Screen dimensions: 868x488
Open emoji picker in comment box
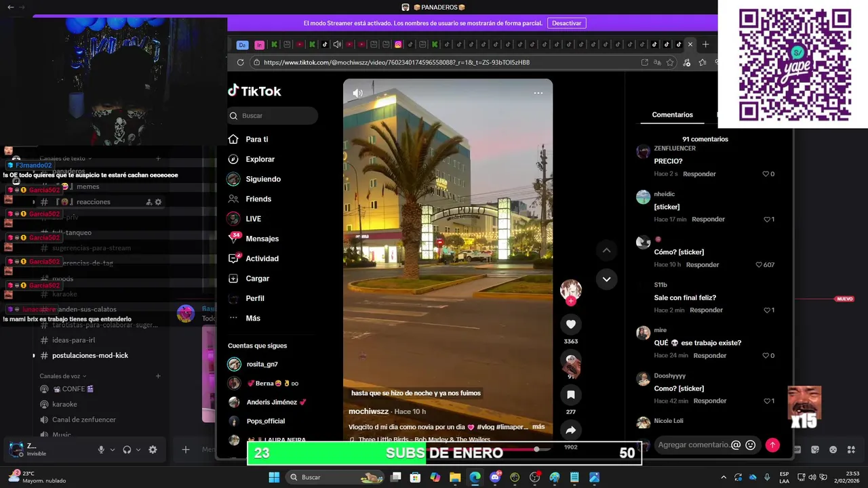(x=750, y=445)
